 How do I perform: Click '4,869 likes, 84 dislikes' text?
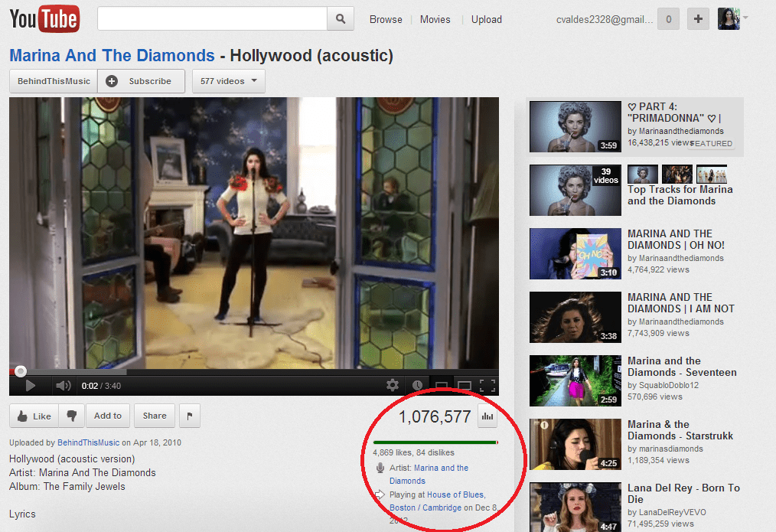[x=414, y=452]
